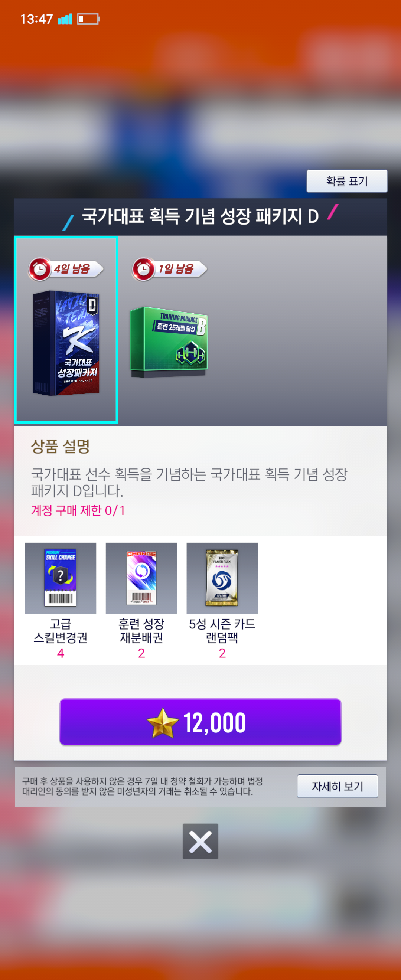401x980 pixels.
Task: Close the package popup with X
Action: pyautogui.click(x=200, y=841)
